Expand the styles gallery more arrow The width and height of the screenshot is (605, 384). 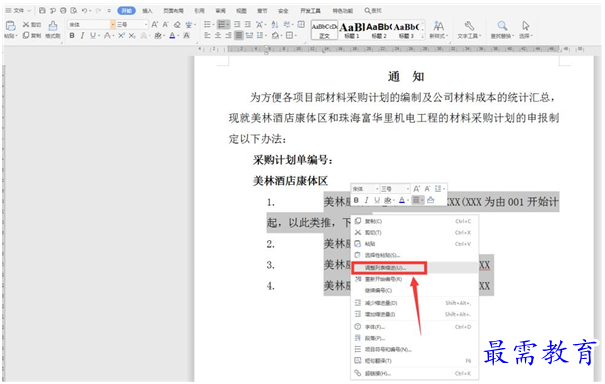(x=423, y=36)
